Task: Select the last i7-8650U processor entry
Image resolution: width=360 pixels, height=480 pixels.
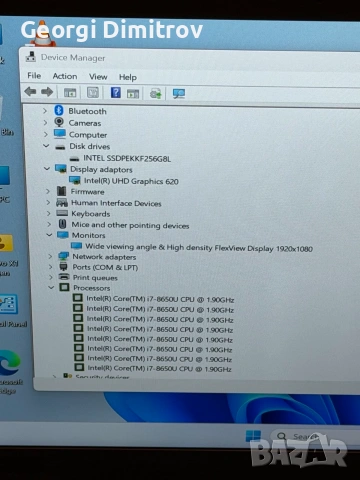Action: pyautogui.click(x=159, y=368)
